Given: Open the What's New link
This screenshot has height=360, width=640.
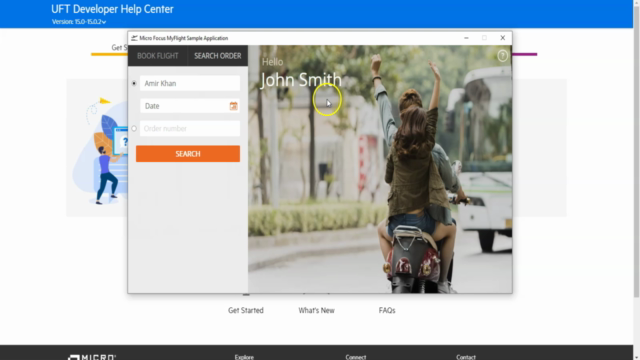Looking at the screenshot, I should 316,310.
